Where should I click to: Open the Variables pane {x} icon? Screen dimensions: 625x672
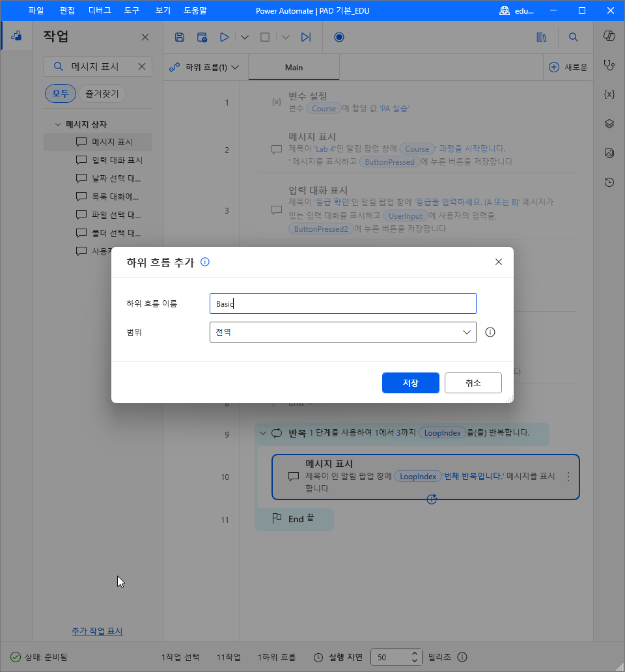coord(609,94)
